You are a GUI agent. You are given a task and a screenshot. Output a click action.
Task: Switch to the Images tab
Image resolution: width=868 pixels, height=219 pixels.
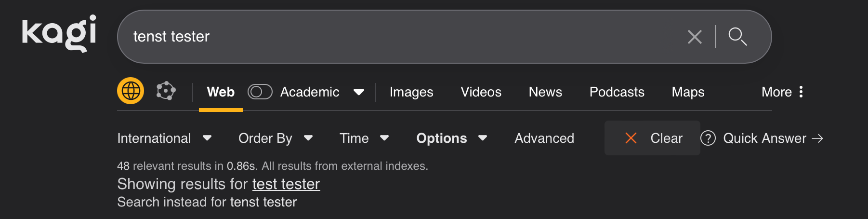[x=411, y=92]
